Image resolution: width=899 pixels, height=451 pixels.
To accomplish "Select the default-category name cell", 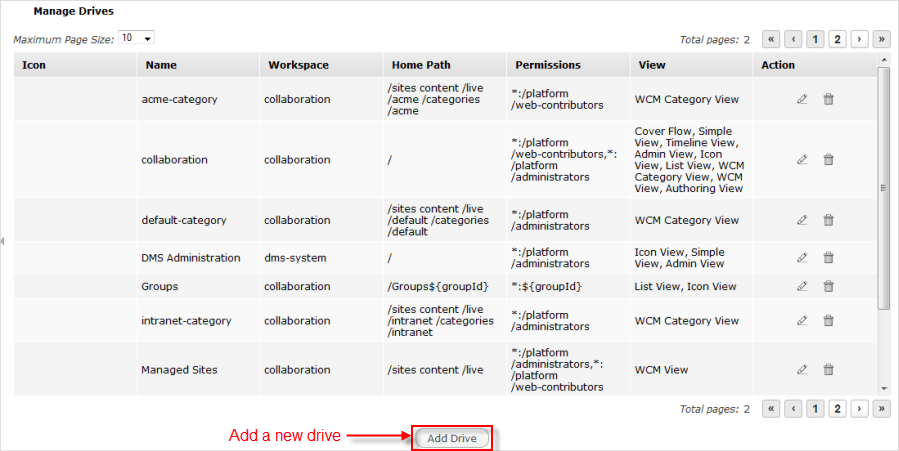I will (x=198, y=220).
